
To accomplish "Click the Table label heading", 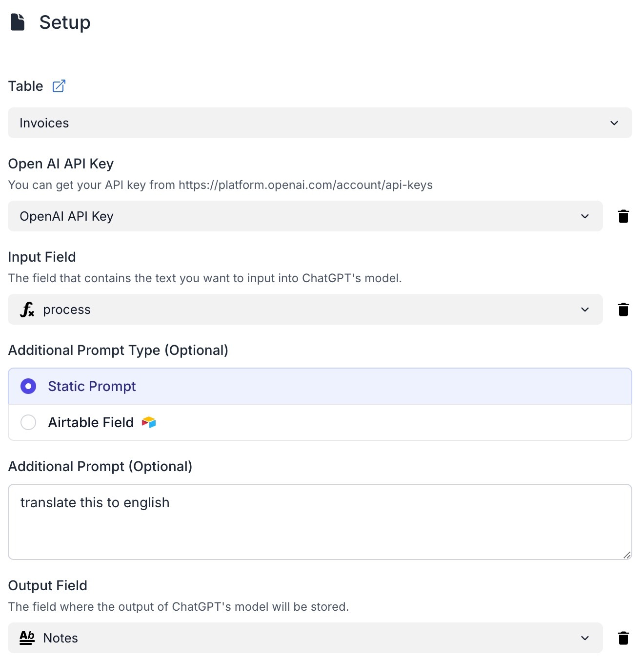I will (x=26, y=86).
